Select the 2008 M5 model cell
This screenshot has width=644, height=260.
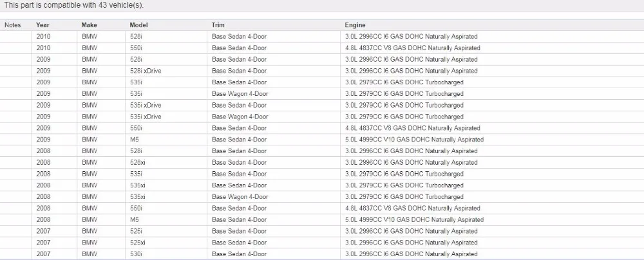coord(135,219)
